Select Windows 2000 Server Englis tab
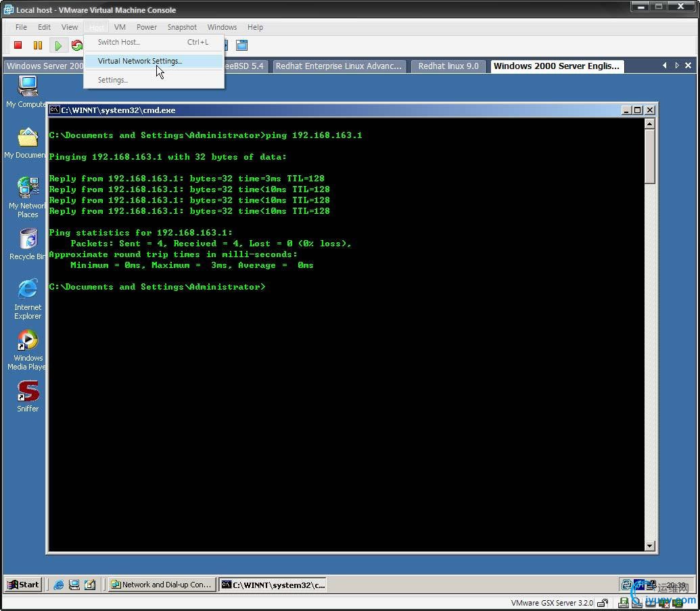700x611 pixels. click(556, 66)
